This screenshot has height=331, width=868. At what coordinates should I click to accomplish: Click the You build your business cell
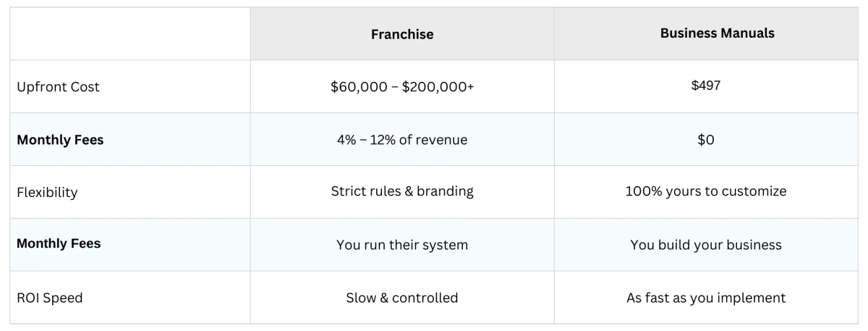point(706,245)
